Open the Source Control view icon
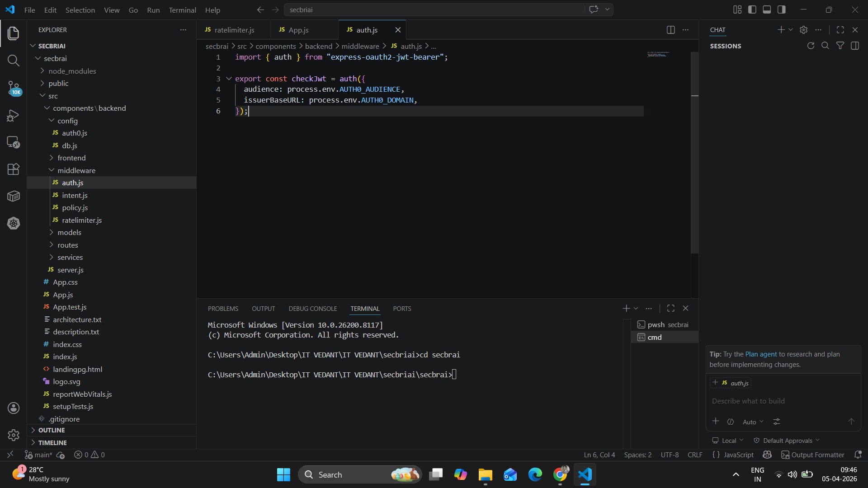The width and height of the screenshot is (868, 488). (x=14, y=88)
